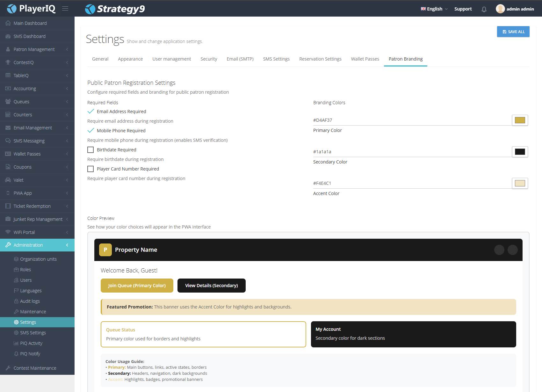Viewport: 542px width, 392px height.
Task: Click the Audit logs lock icon
Action: [16, 301]
